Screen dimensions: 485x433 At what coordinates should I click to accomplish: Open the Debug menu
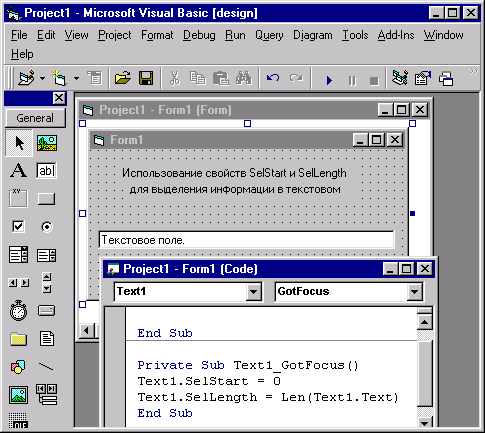click(x=199, y=35)
